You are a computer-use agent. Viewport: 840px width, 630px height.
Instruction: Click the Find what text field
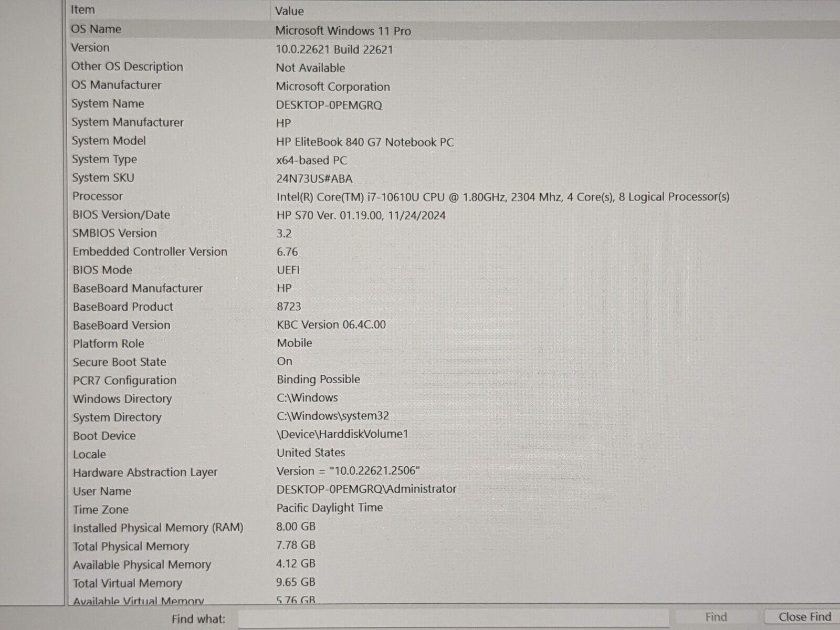pos(454,618)
